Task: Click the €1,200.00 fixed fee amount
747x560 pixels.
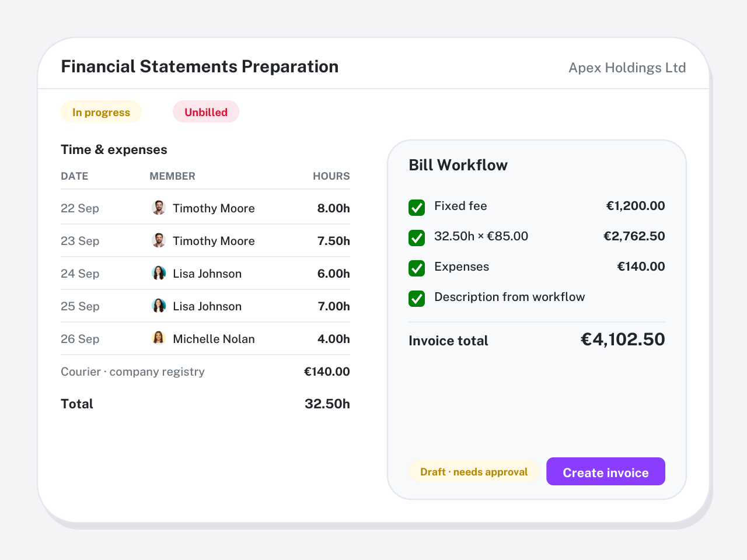Action: (636, 206)
